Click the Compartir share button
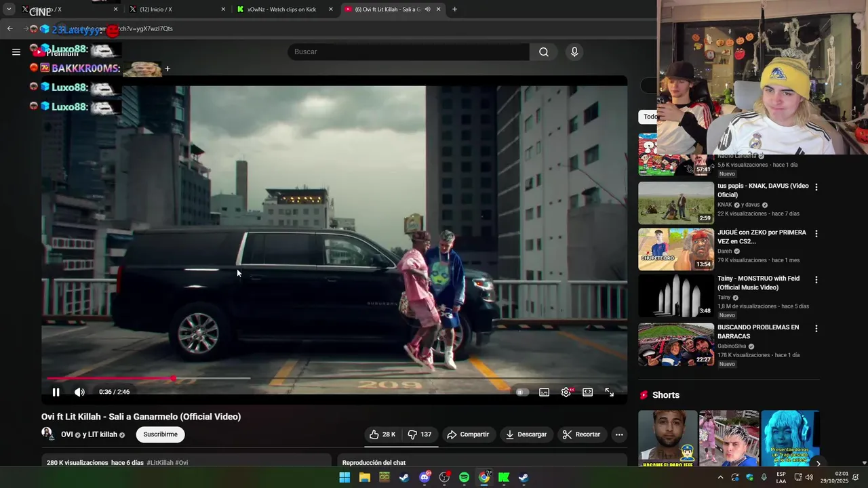This screenshot has width=868, height=488. coord(468,434)
